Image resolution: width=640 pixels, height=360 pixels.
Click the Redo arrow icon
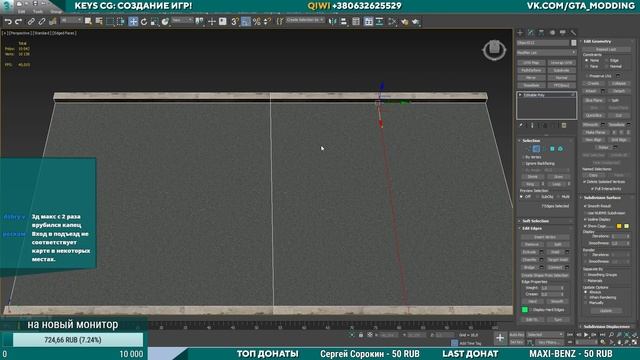click(x=18, y=21)
